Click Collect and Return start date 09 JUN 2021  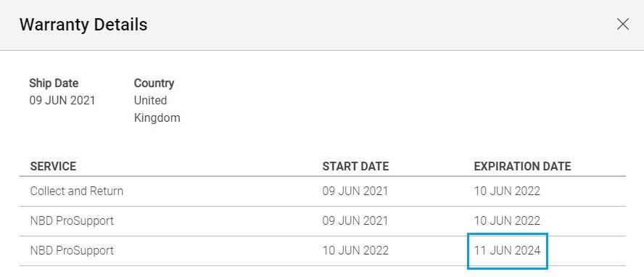point(355,191)
